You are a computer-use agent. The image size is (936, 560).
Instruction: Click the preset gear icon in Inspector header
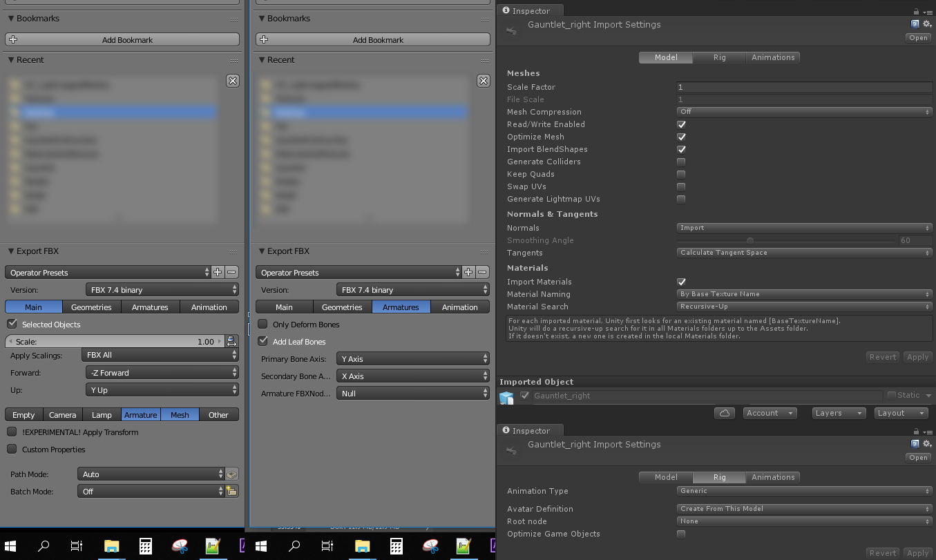(927, 23)
